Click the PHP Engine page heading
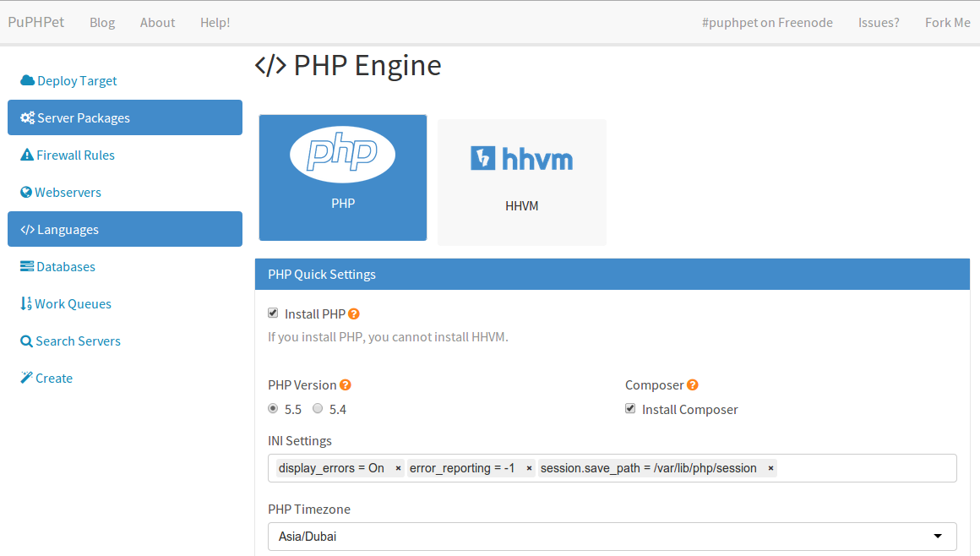The height and width of the screenshot is (556, 980). 348,65
